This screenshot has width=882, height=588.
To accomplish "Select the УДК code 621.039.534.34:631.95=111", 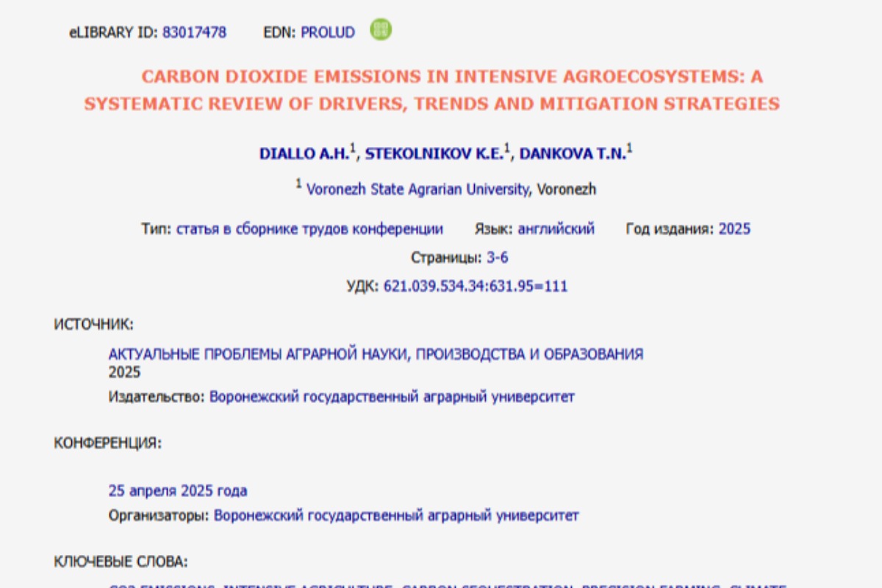I will click(476, 287).
